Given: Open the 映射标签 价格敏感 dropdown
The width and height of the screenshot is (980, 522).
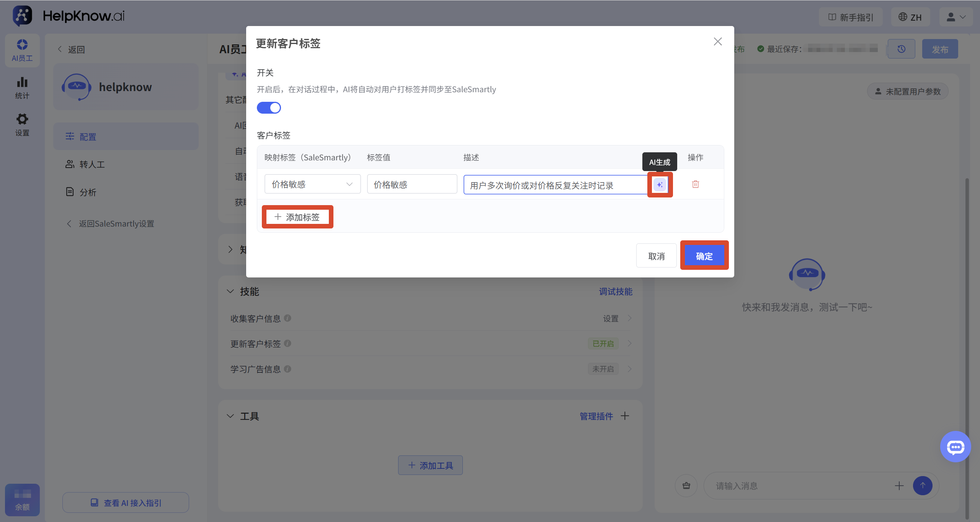Looking at the screenshot, I should point(312,184).
